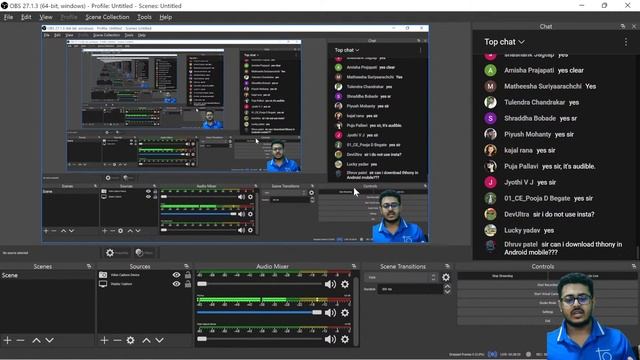Open gear settings of the first audio track
Viewport: 640px width, 360px height.
click(345, 284)
